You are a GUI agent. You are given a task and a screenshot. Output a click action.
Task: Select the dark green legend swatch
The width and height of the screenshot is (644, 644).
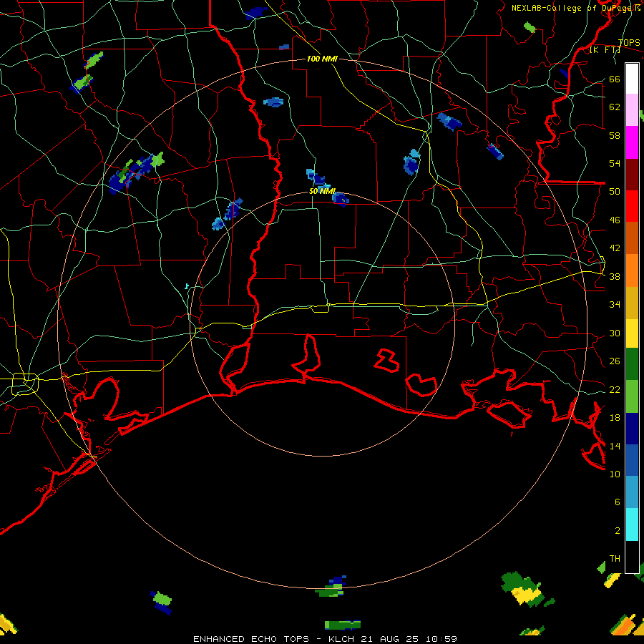[632, 364]
